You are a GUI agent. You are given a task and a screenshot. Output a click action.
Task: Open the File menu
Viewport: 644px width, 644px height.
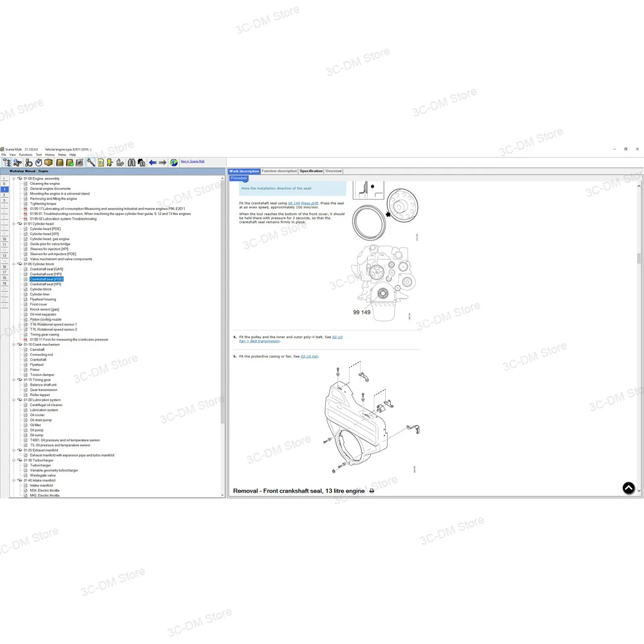pyautogui.click(x=4, y=155)
